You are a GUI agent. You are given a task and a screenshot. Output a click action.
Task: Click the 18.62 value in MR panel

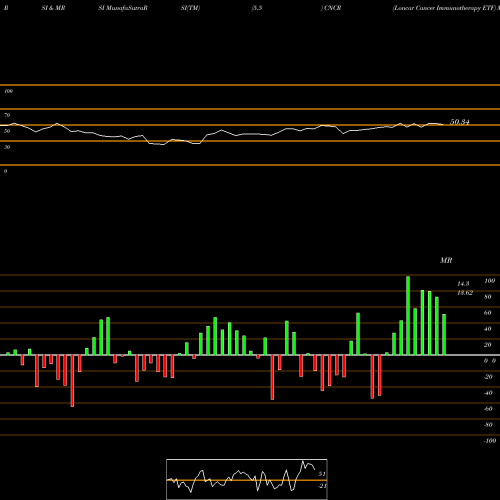[465, 293]
